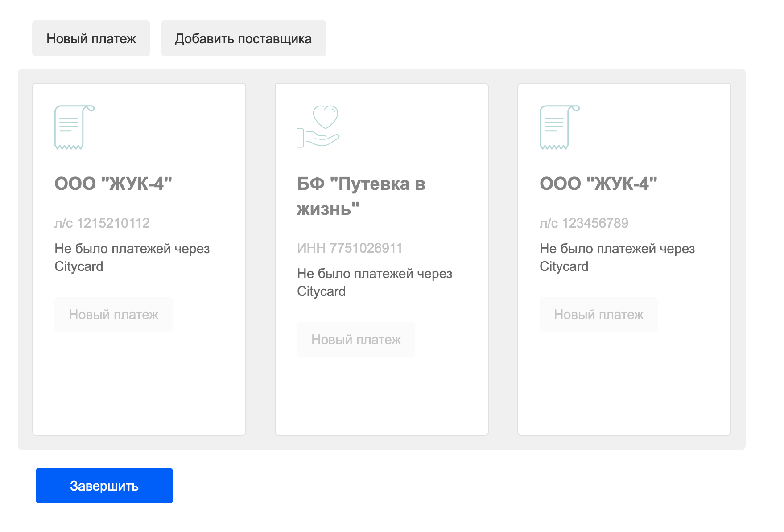Click 'Добавить поставщика' button

pos(243,38)
